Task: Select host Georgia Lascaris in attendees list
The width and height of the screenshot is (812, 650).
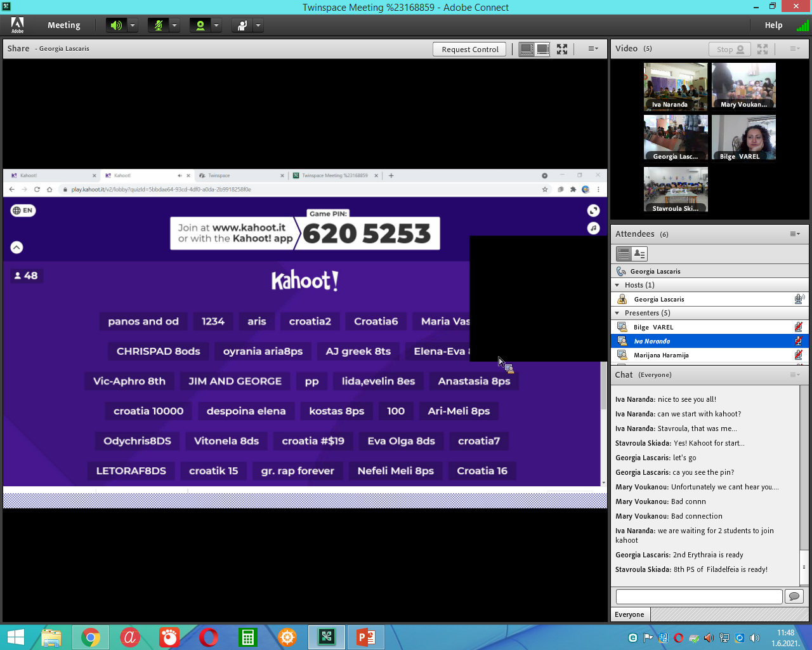Action: tap(709, 299)
